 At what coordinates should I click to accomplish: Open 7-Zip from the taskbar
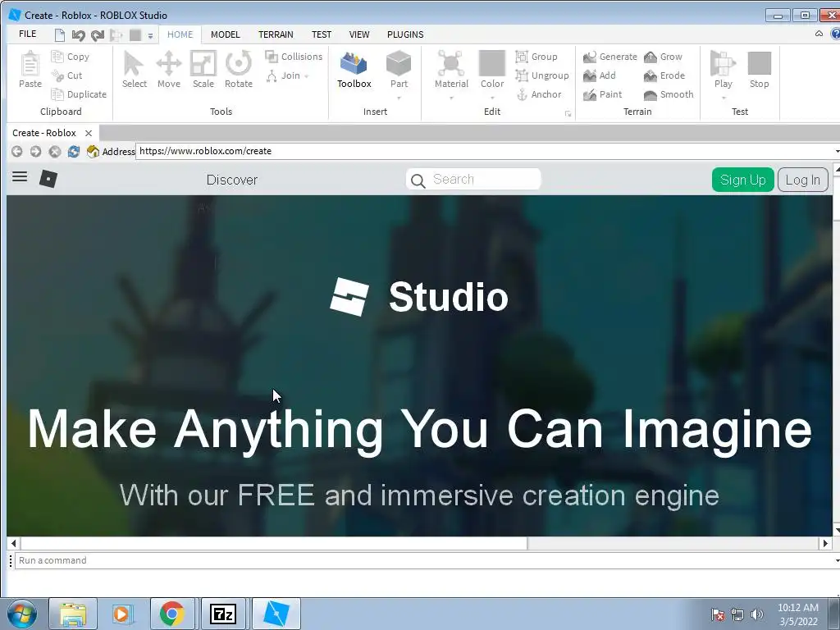[x=223, y=614]
